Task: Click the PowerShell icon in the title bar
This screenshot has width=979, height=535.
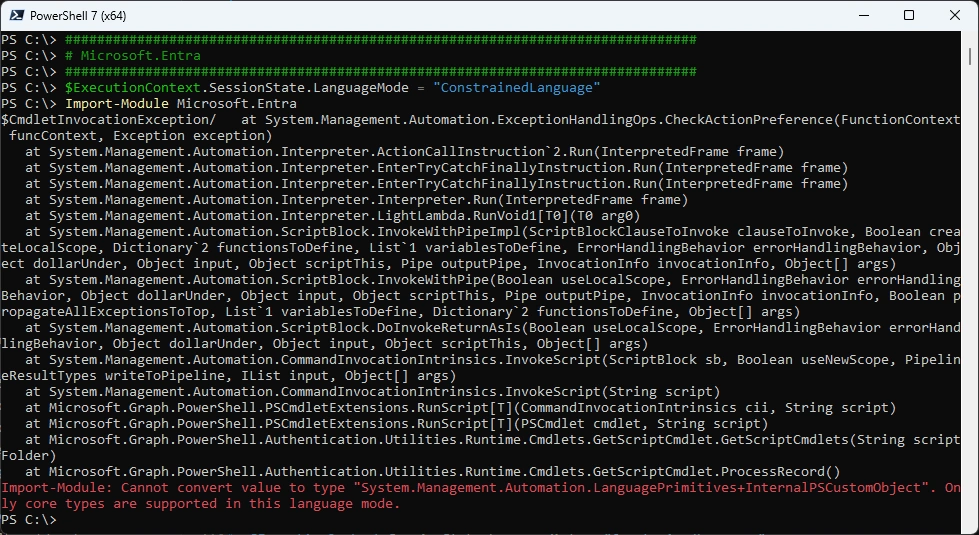Action: (x=16, y=15)
